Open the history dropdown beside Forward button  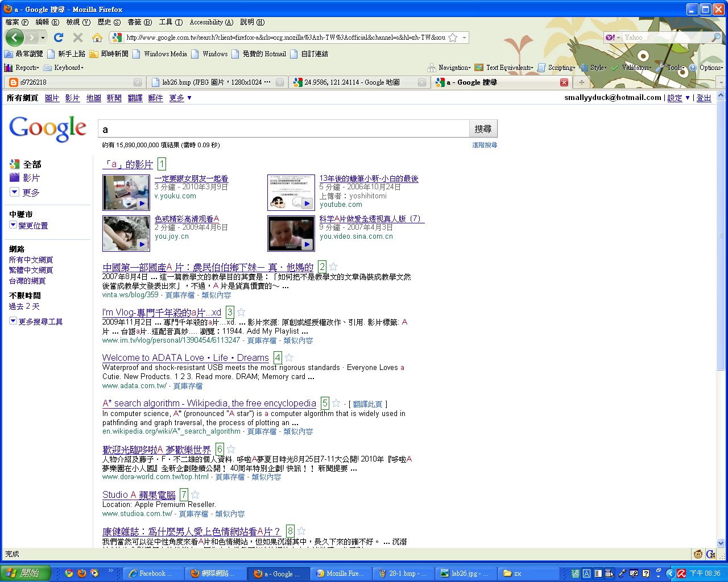pos(43,38)
